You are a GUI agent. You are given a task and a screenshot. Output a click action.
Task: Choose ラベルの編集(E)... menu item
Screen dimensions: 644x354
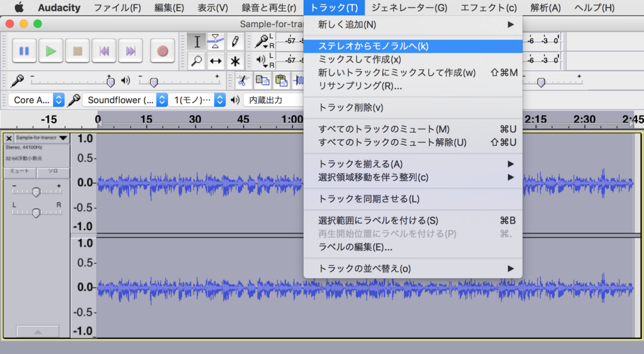(413, 247)
